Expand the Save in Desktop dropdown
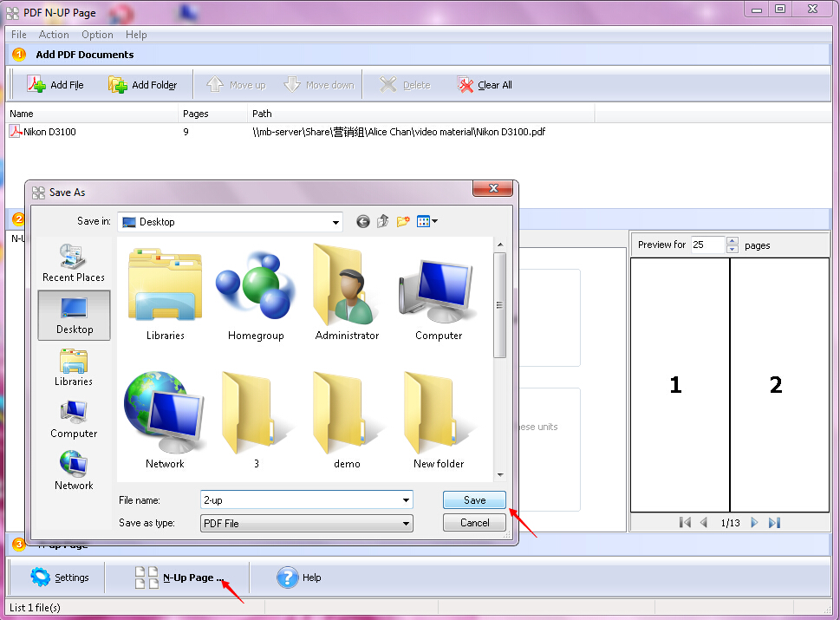This screenshot has width=840, height=620. coord(335,222)
